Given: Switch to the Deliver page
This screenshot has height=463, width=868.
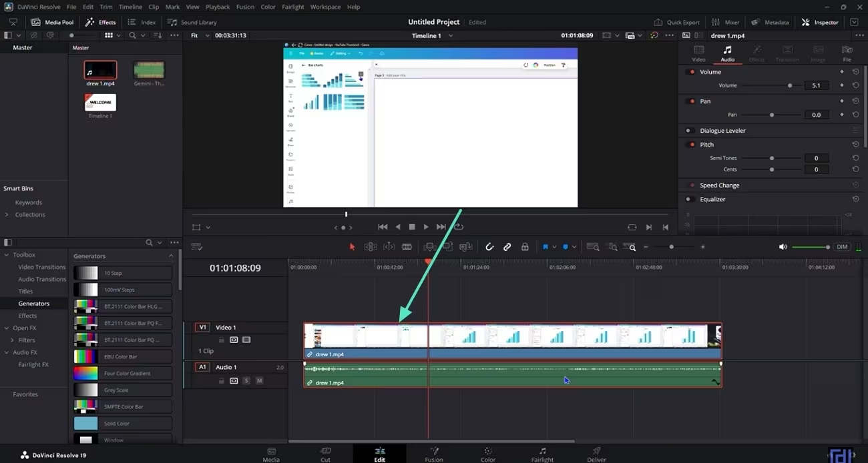Looking at the screenshot, I should click(596, 454).
